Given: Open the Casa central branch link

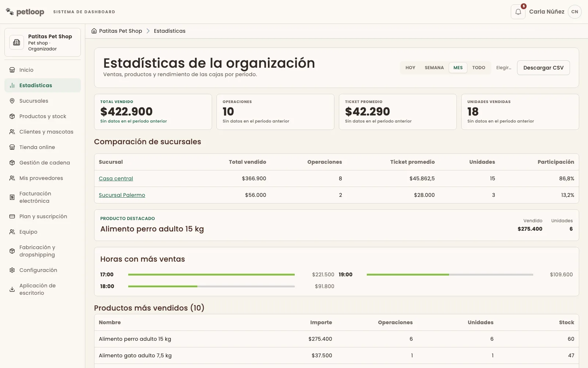Looking at the screenshot, I should 116,178.
